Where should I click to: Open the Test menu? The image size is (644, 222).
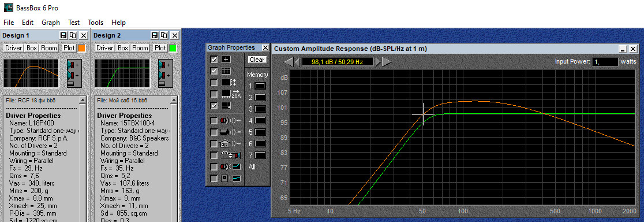click(x=74, y=23)
